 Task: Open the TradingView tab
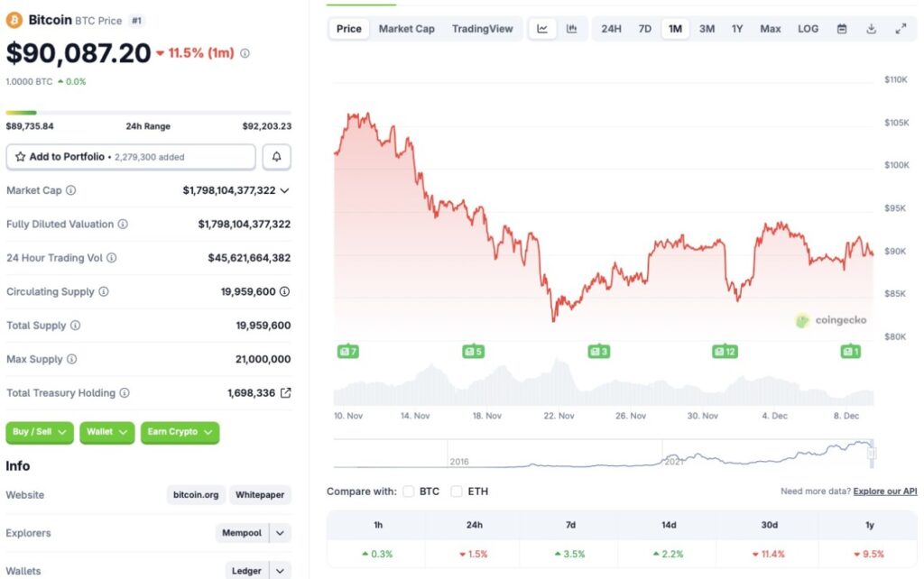coord(483,28)
